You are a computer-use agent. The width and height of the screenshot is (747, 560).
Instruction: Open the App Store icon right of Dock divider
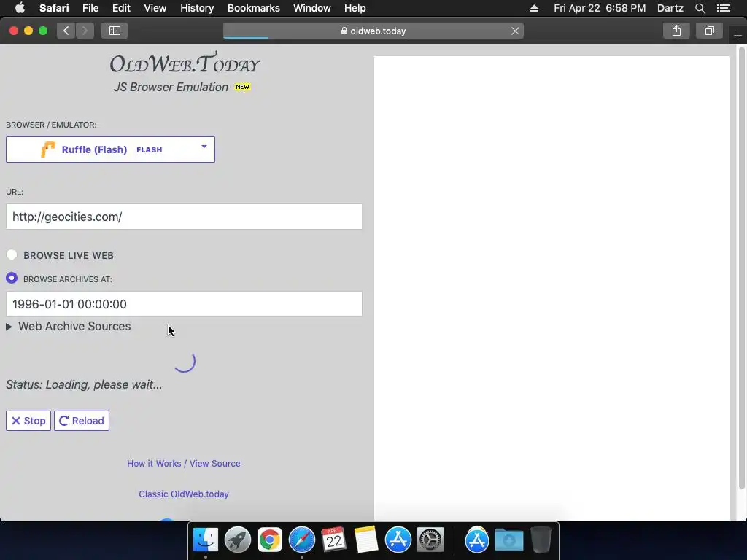[x=477, y=540]
